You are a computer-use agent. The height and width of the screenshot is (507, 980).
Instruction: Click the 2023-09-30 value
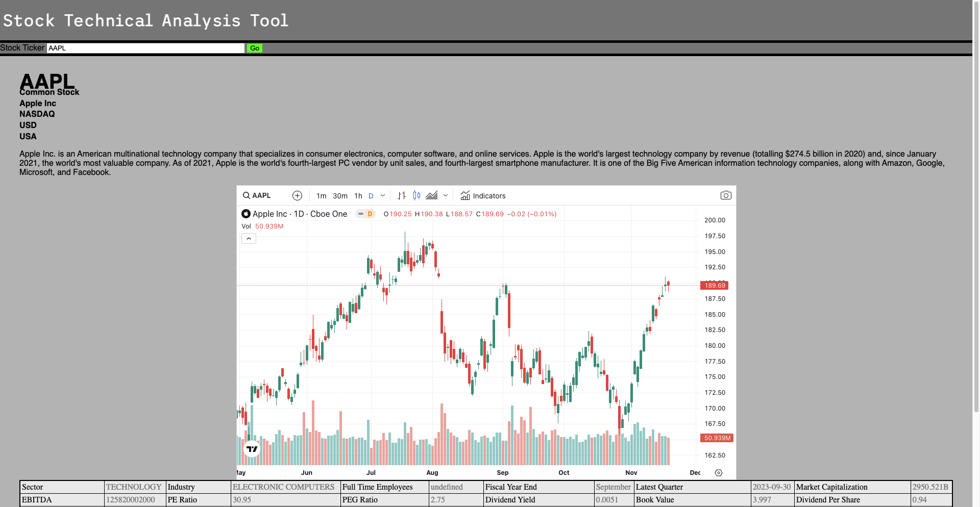pos(772,487)
